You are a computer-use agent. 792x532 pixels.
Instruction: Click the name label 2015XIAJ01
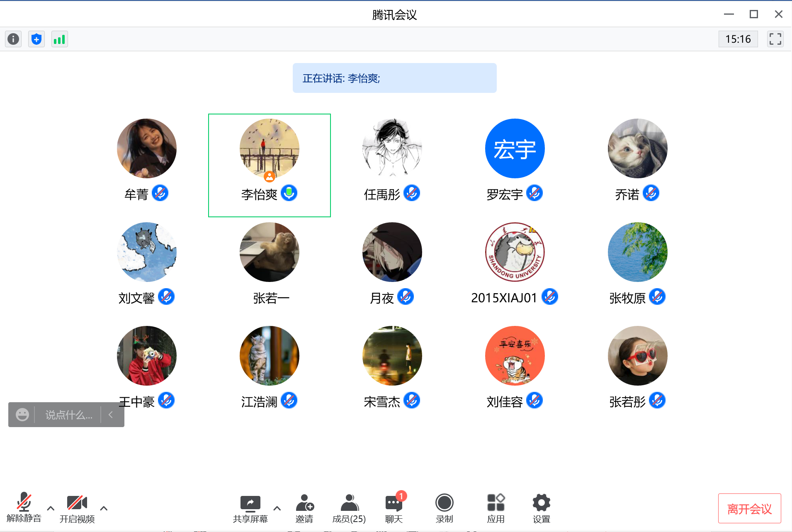pyautogui.click(x=504, y=298)
